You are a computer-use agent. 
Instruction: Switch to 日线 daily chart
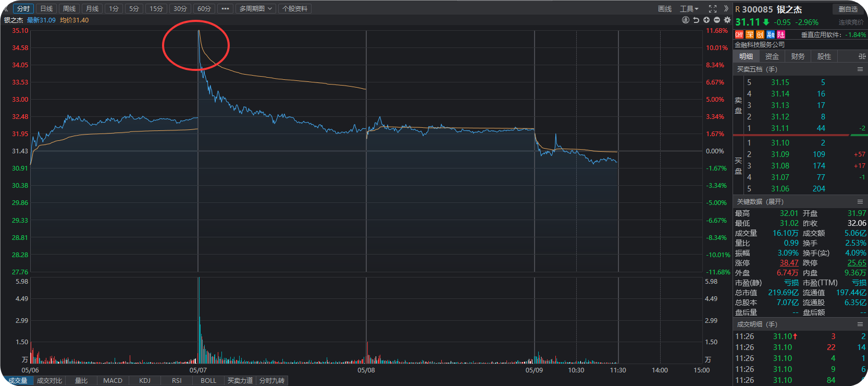click(46, 8)
